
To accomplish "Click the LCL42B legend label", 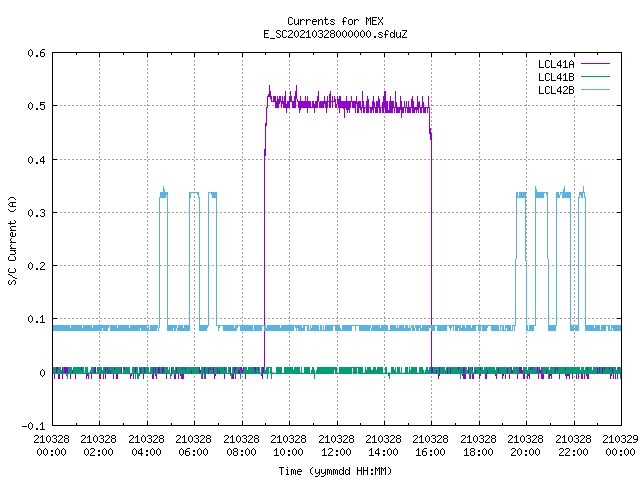I will [x=556, y=90].
